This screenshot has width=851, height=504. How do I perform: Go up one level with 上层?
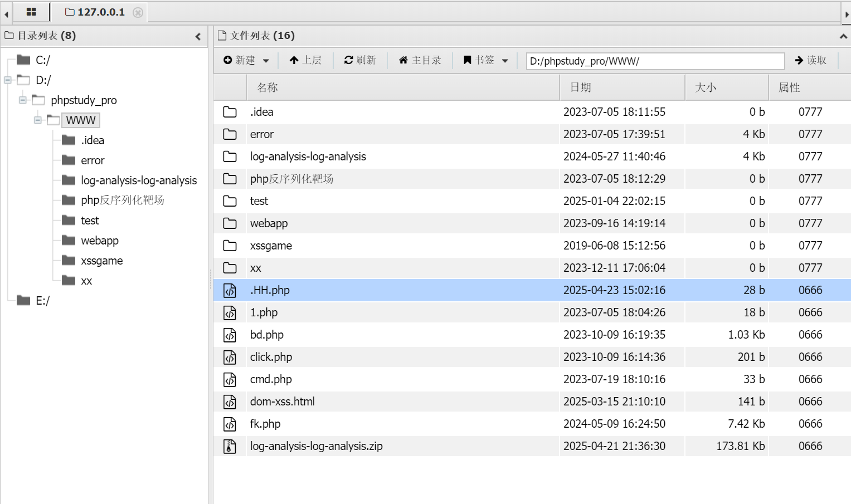point(305,60)
